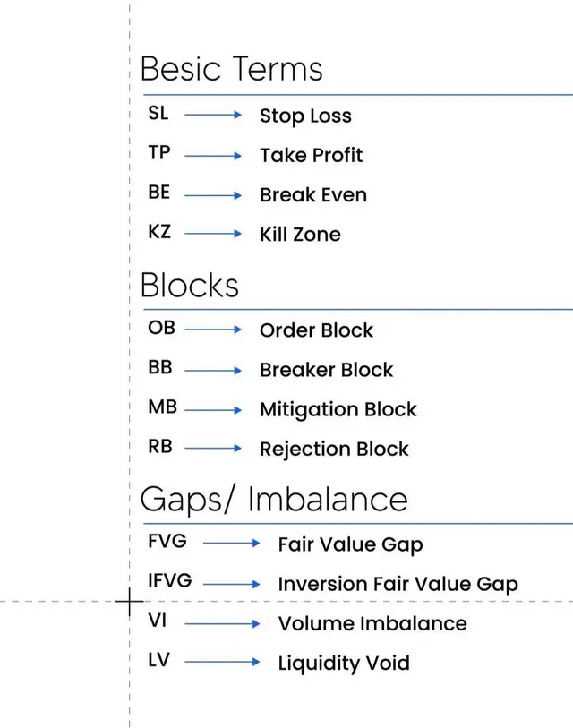
Task: Click the arrow next to SL
Action: (x=213, y=115)
